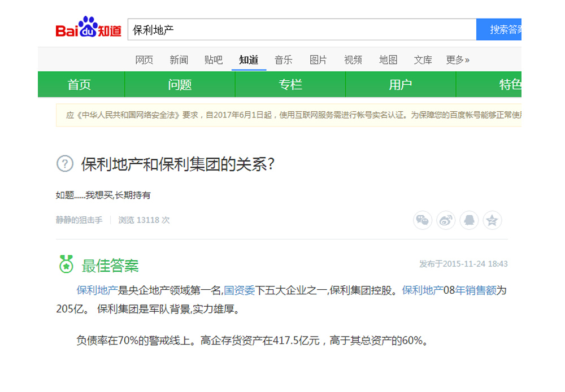Viewport: 565px width, 392px height.
Task: Go to the 地图 search tab
Action: click(x=388, y=60)
